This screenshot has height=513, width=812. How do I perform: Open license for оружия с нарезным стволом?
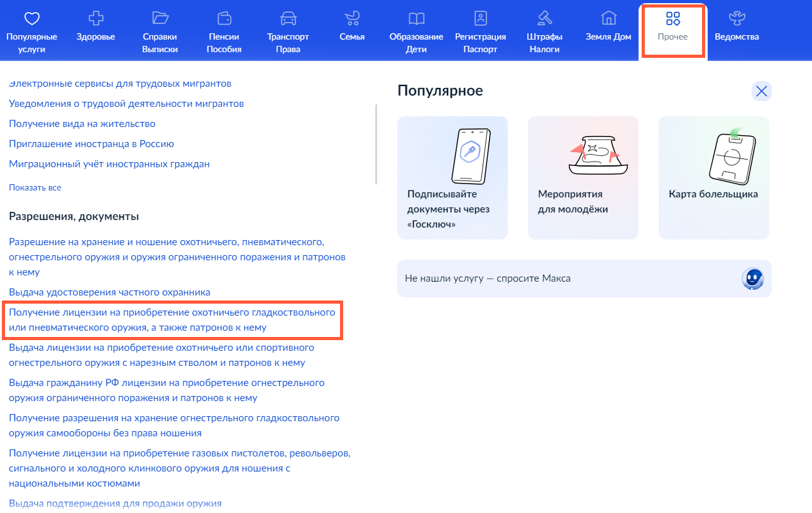point(162,355)
